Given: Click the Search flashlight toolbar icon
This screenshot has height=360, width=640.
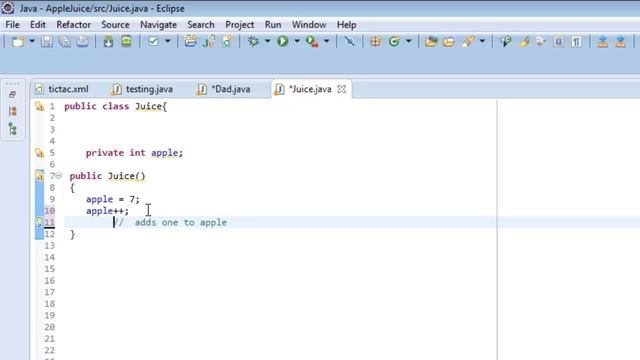Looking at the screenshot, I should point(468,42).
